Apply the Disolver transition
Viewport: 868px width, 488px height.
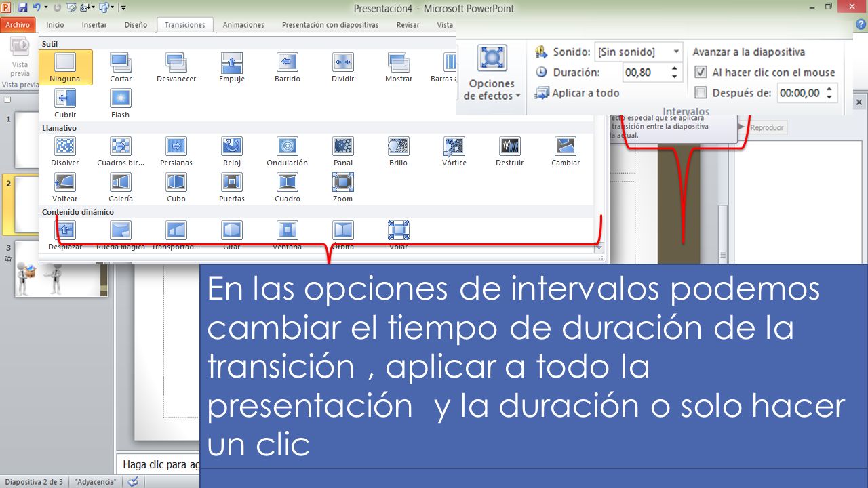[65, 151]
